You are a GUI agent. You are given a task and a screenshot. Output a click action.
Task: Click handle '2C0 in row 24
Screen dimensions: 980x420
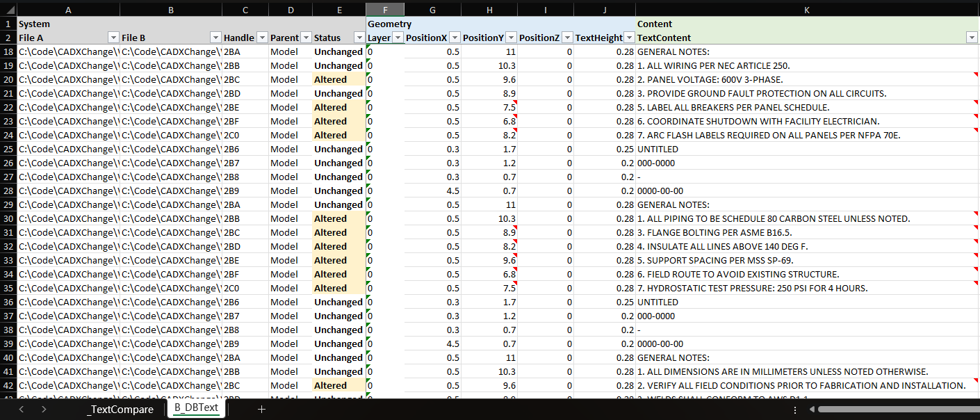(x=245, y=135)
